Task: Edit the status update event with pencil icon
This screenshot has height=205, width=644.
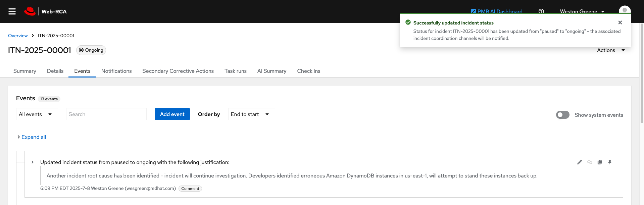Action: [580, 162]
